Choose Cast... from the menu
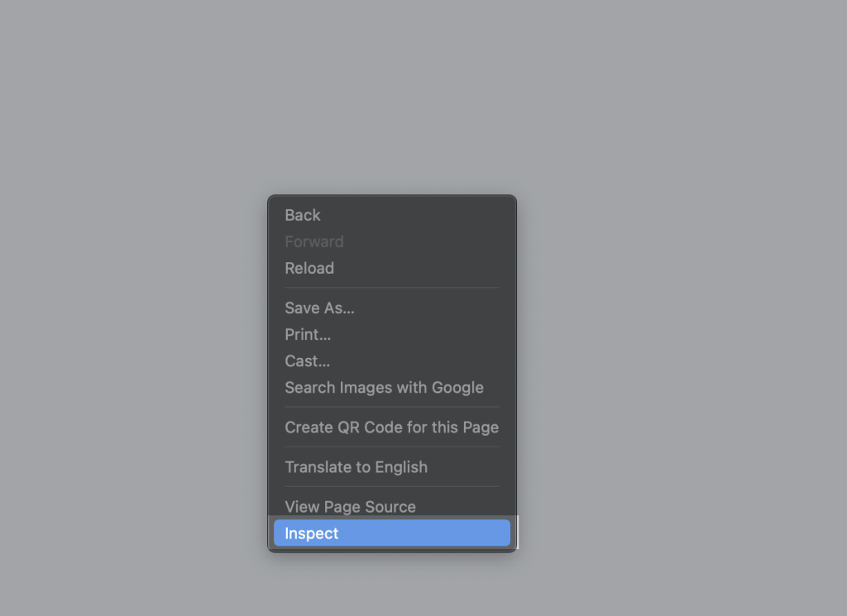 pos(307,361)
